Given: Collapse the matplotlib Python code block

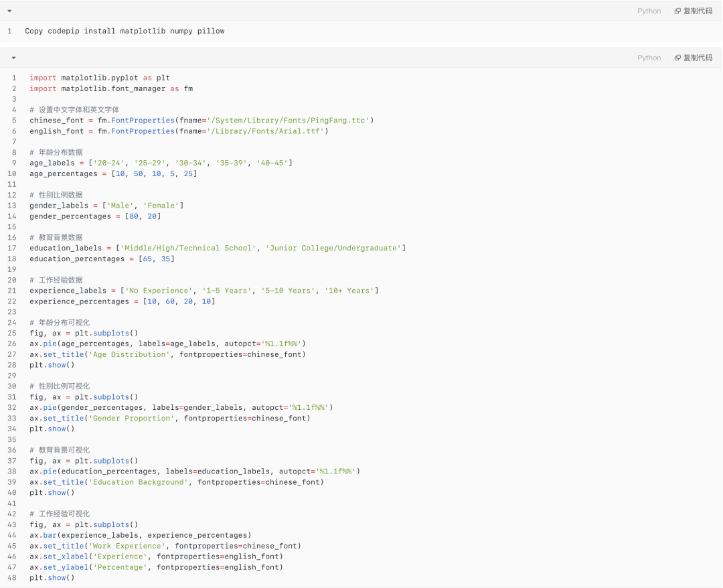Looking at the screenshot, I should coord(14,58).
